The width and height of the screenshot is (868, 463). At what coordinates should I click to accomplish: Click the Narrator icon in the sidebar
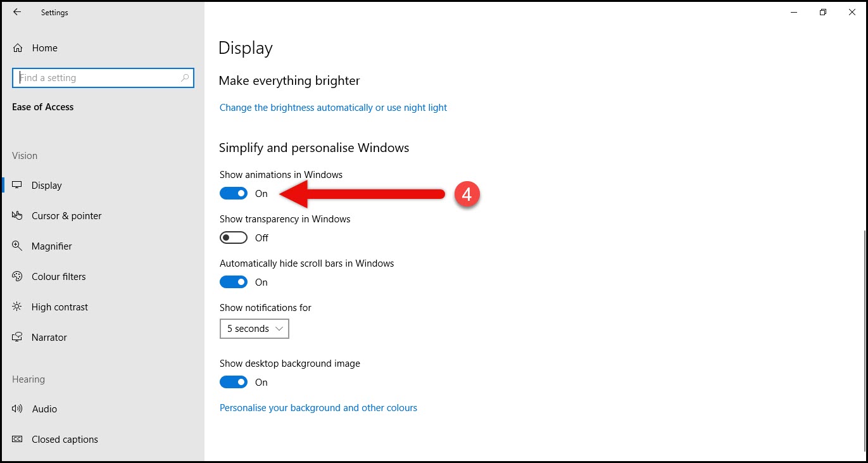[x=18, y=338]
